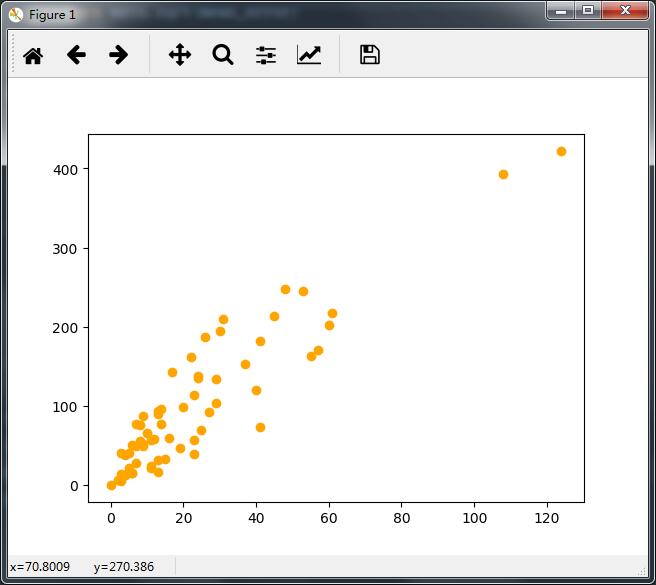Activate the Pan axes cross-arrows tool
This screenshot has height=585, width=656.
(x=180, y=55)
